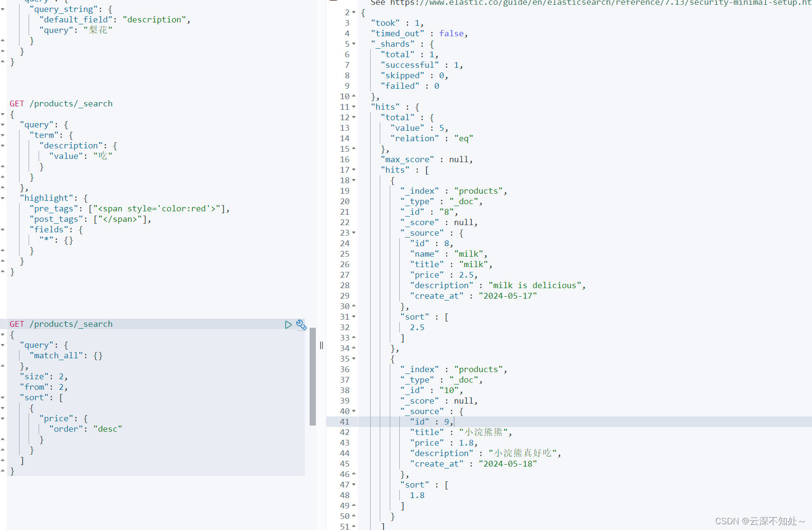Fold the first hit object at line 18

click(354, 180)
